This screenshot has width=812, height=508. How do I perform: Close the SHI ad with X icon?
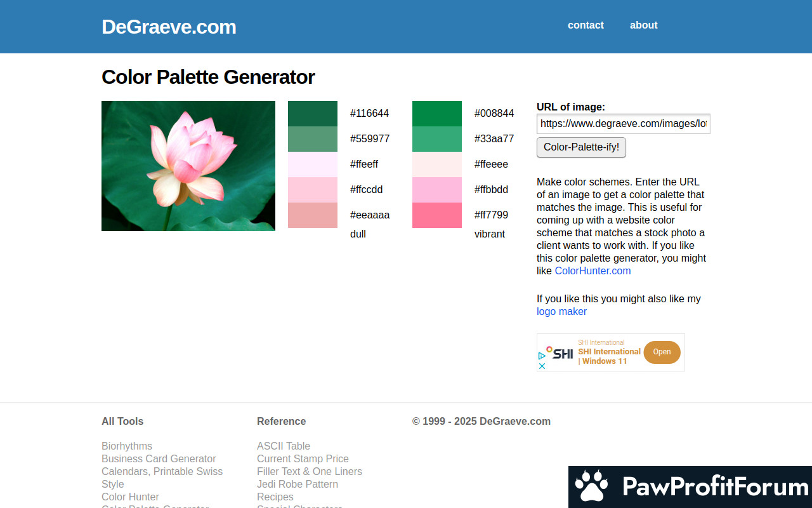tap(542, 366)
